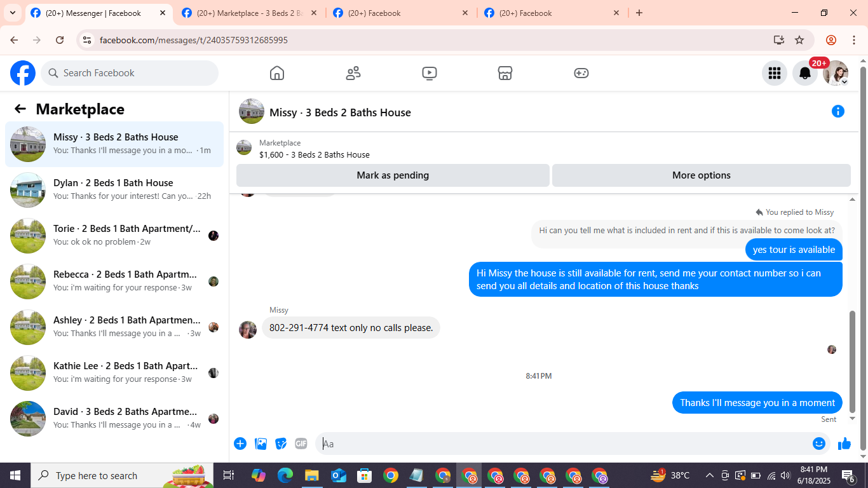Open Dylan · 2 Beds 1 Bath House chat
The width and height of the screenshot is (868, 488).
114,190
